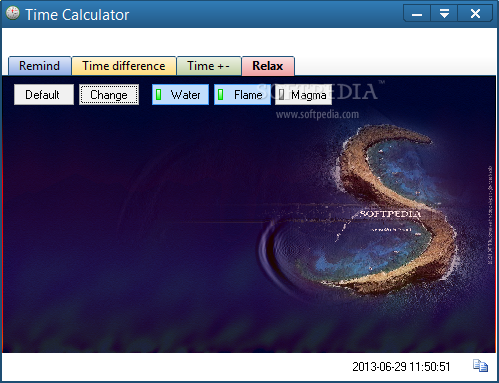Close the Time Calculator window
The width and height of the screenshot is (499, 383).
475,14
